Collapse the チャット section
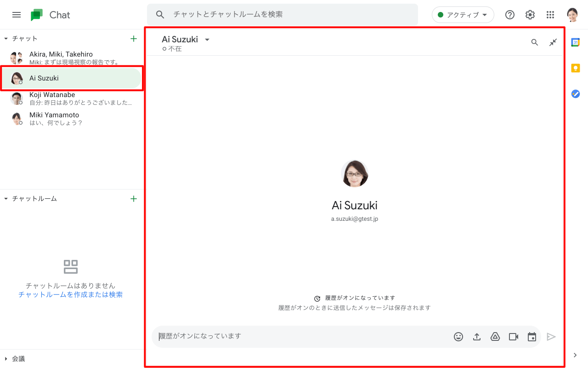Image resolution: width=588 pixels, height=368 pixels. click(6, 39)
